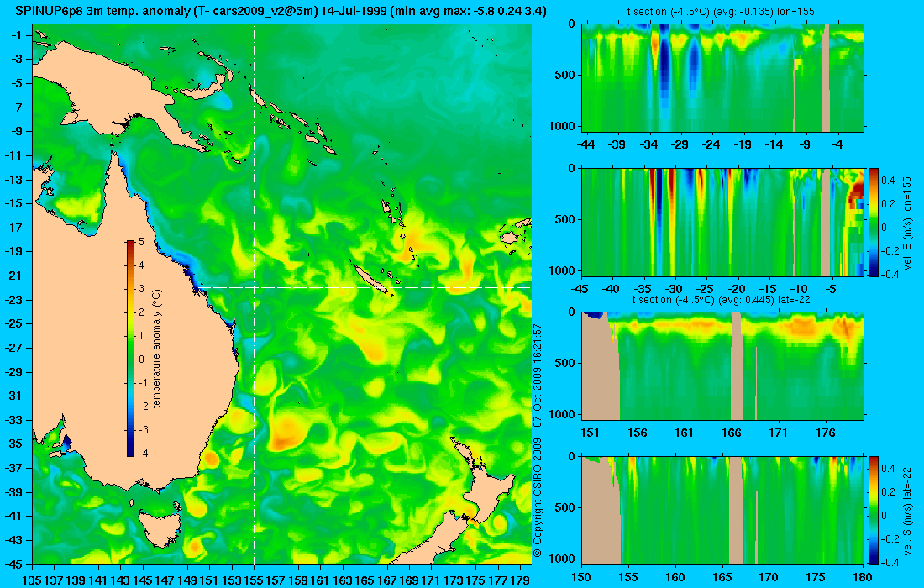The image size is (924, 588).
Task: Click the '176' tick on the lat=-22 temperature axis
Action: (826, 433)
